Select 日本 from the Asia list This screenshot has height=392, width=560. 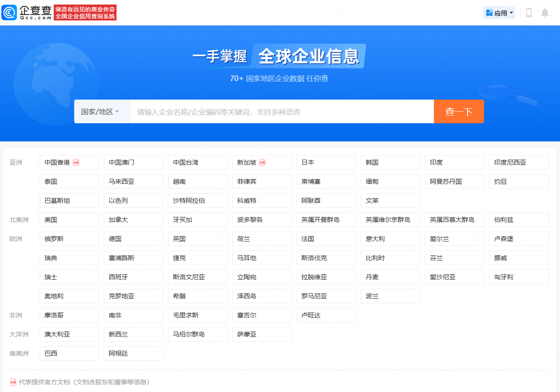point(326,162)
